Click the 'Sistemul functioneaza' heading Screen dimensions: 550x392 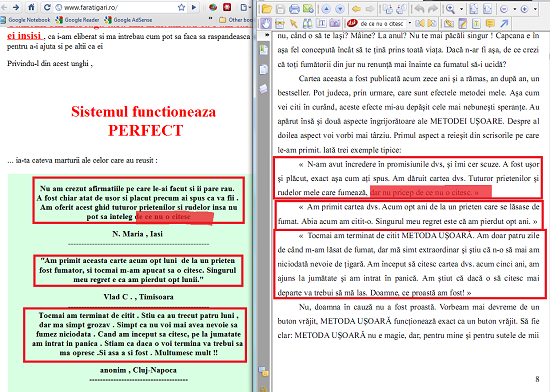[143, 112]
